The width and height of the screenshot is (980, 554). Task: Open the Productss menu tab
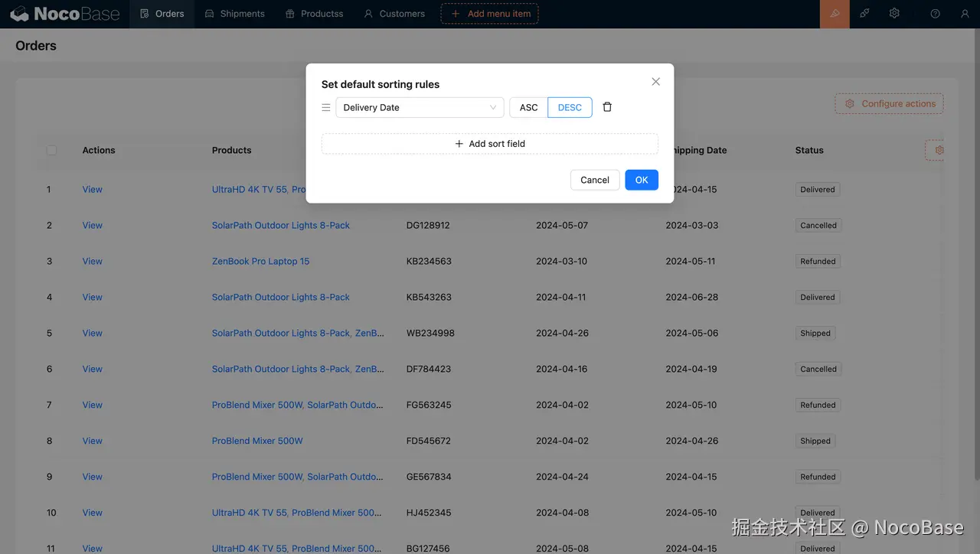click(x=315, y=14)
